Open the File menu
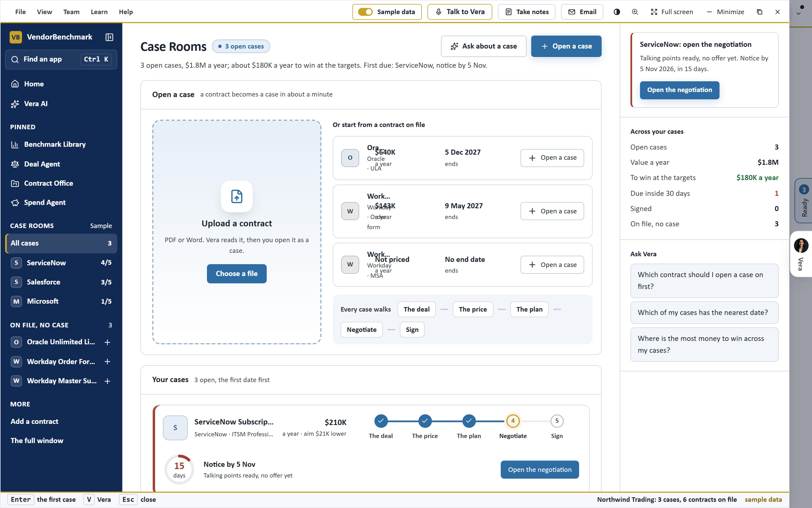This screenshot has width=812, height=508. pyautogui.click(x=21, y=12)
